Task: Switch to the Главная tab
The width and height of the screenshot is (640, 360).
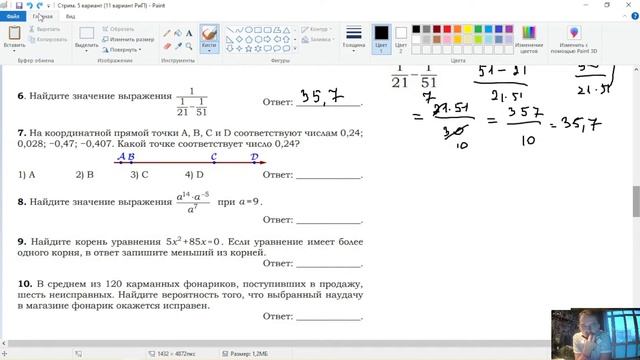Action: (x=42, y=16)
